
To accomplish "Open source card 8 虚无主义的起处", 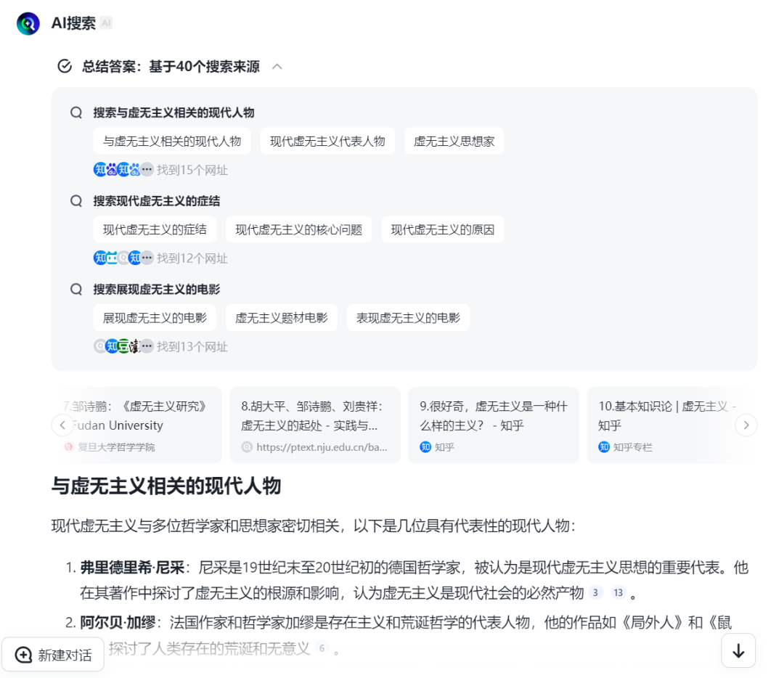I will 315,425.
